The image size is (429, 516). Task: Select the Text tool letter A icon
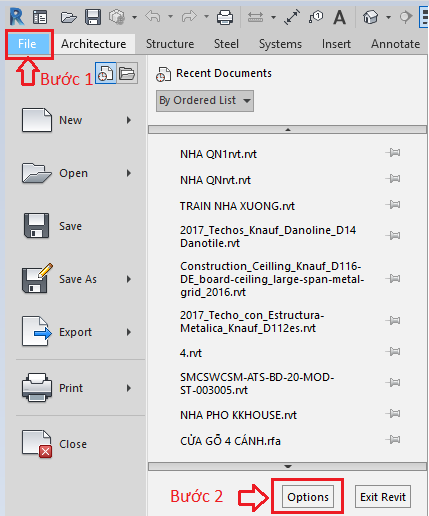coord(339,17)
